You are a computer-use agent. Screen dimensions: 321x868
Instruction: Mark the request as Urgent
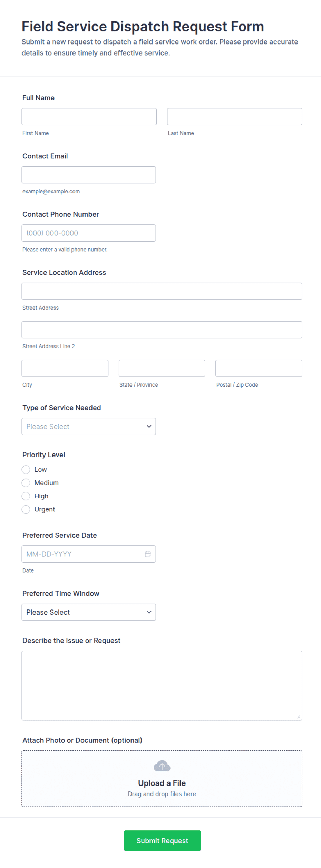pos(26,509)
